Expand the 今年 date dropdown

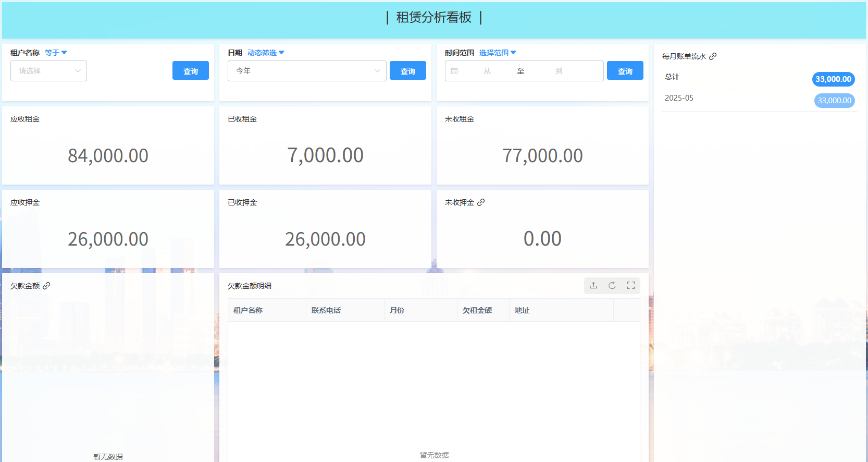point(306,71)
